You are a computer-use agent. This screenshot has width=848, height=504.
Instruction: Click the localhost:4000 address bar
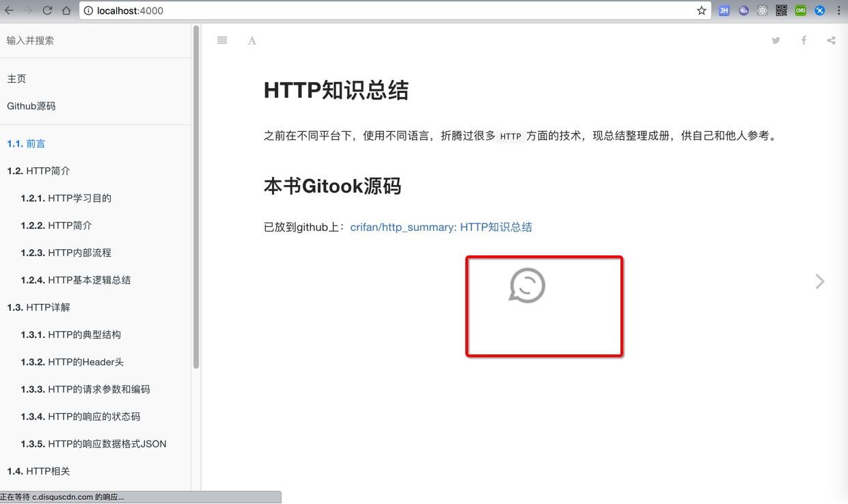[x=396, y=10]
